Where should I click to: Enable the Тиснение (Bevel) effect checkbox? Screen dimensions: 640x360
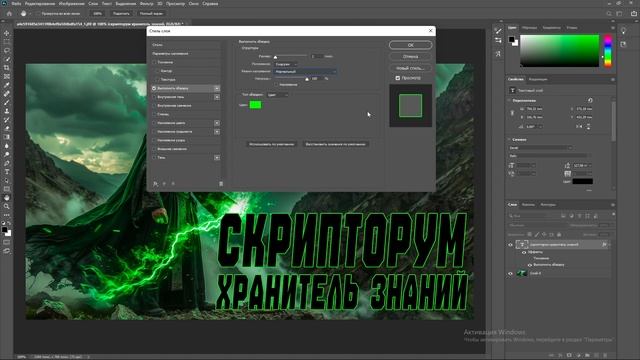click(x=154, y=62)
